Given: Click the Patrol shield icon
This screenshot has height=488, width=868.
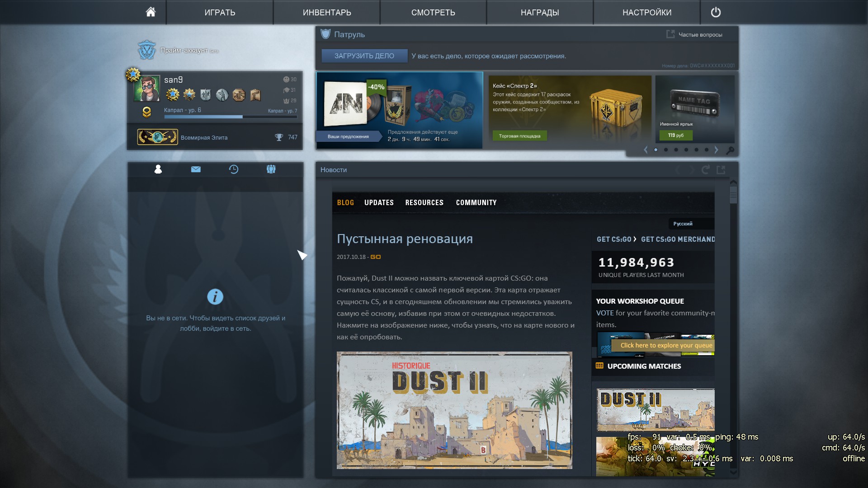Looking at the screenshot, I should [325, 34].
